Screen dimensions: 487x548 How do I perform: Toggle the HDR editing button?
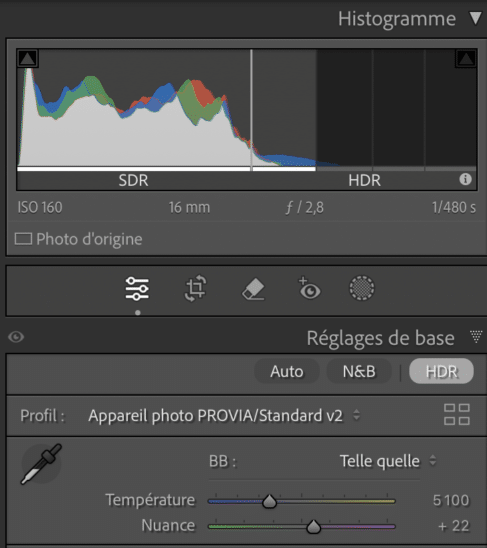point(441,371)
